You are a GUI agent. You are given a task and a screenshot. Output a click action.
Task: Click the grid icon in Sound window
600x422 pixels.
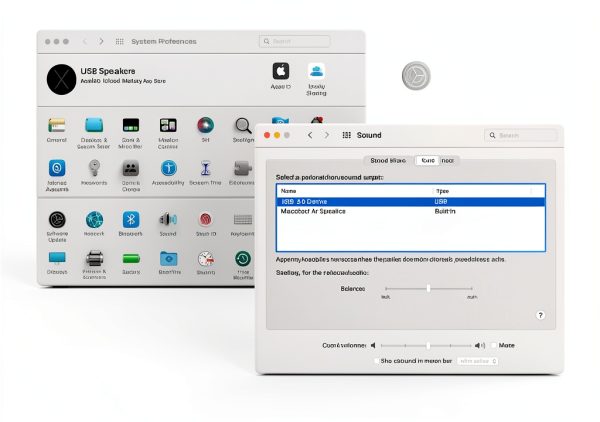tap(346, 135)
